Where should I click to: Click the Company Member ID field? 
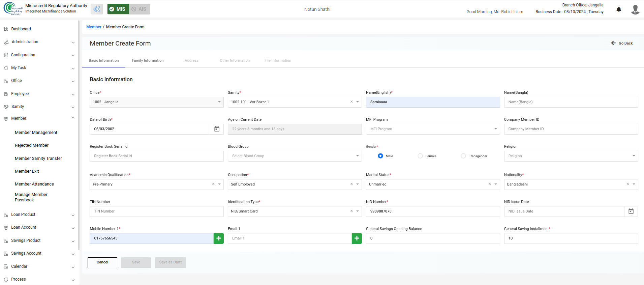pyautogui.click(x=571, y=129)
